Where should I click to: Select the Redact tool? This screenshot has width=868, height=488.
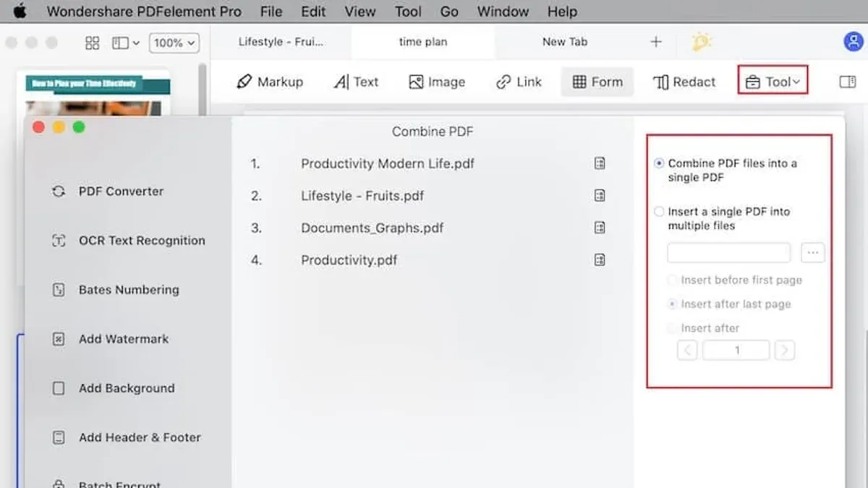pos(684,82)
